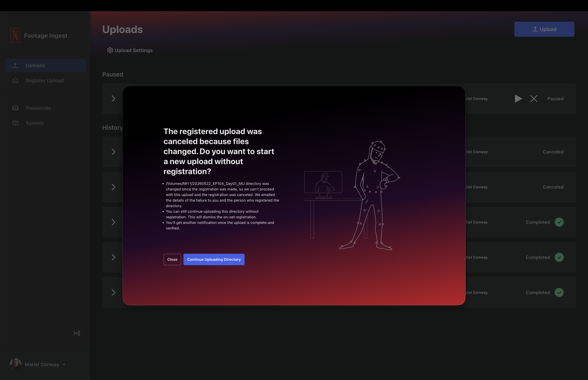This screenshot has width=588, height=380.
Task: Click the Footage Ingest app title
Action: tap(46, 36)
